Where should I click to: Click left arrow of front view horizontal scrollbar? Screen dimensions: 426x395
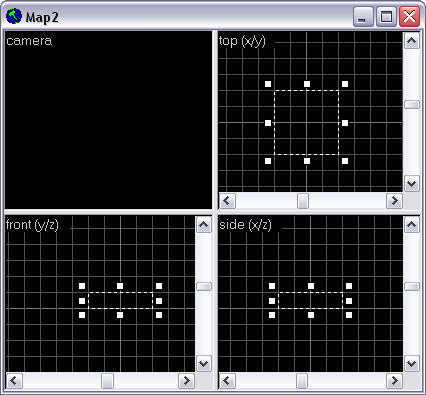pyautogui.click(x=14, y=381)
